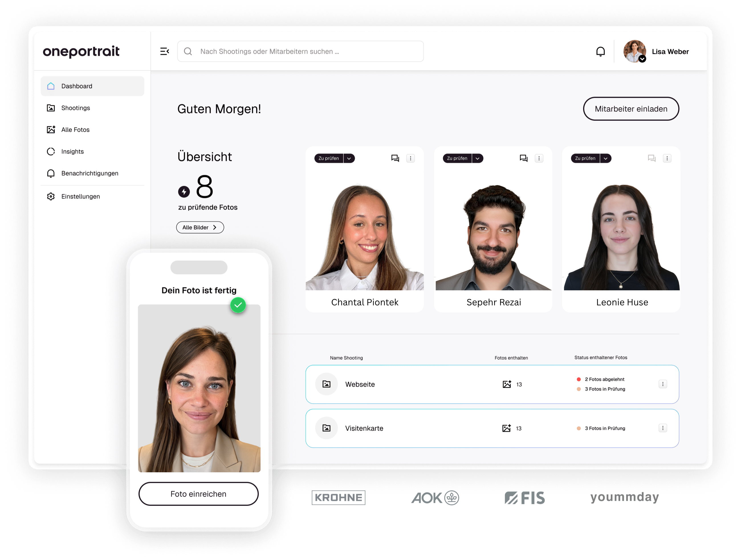Click the Alle Fotos image icon in the sidebar

[51, 130]
